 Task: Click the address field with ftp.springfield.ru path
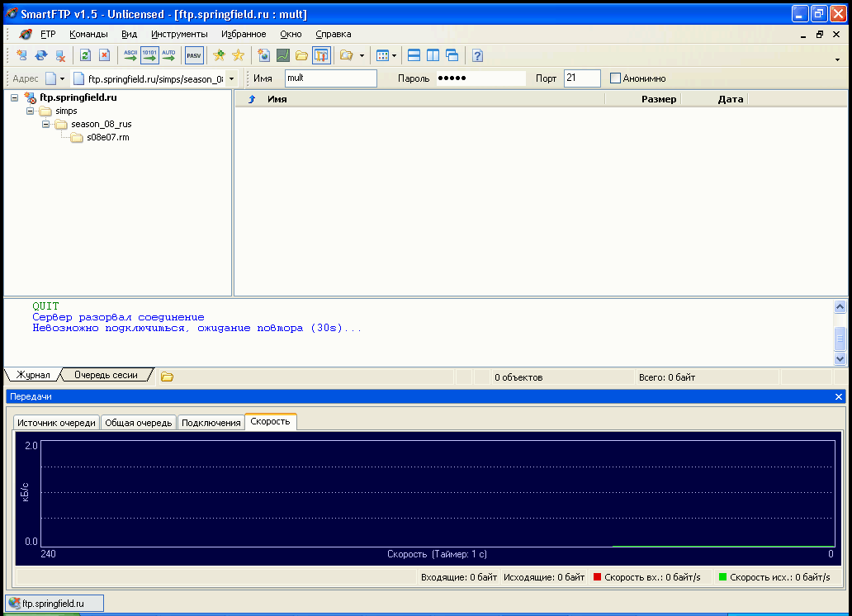click(x=149, y=78)
